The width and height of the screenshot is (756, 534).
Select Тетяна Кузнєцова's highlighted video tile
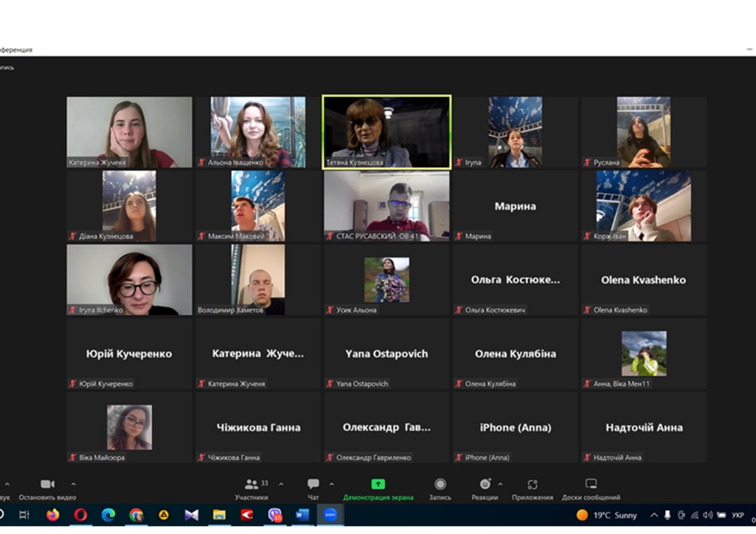point(387,132)
